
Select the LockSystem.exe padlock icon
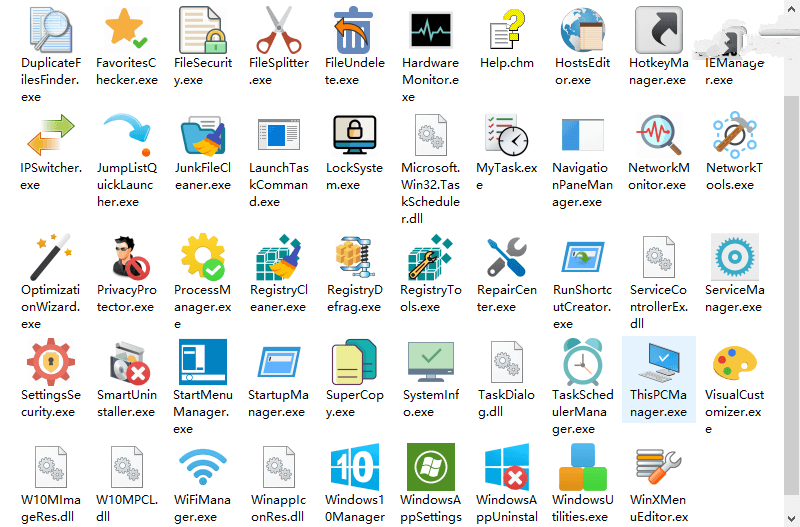tap(355, 136)
